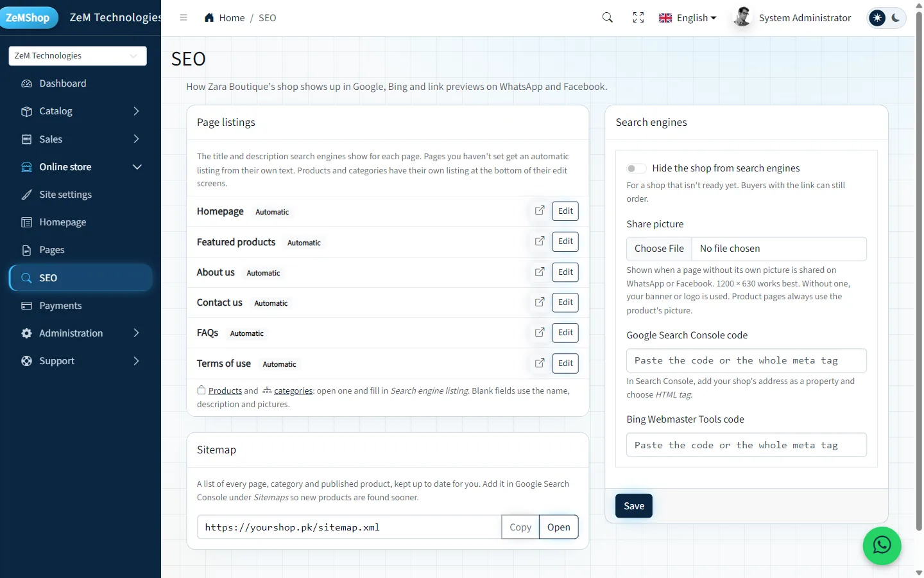This screenshot has height=578, width=924.
Task: Follow the categories link
Action: 293,390
